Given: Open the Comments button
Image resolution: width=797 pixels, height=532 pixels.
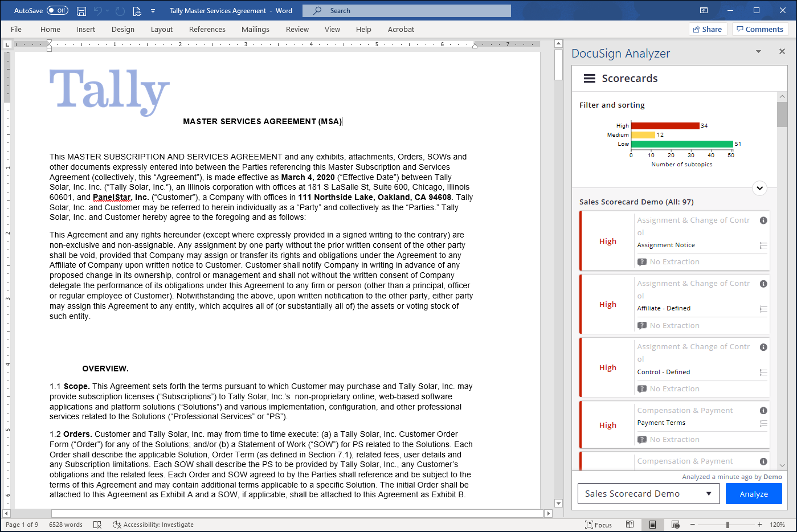Looking at the screenshot, I should [759, 29].
